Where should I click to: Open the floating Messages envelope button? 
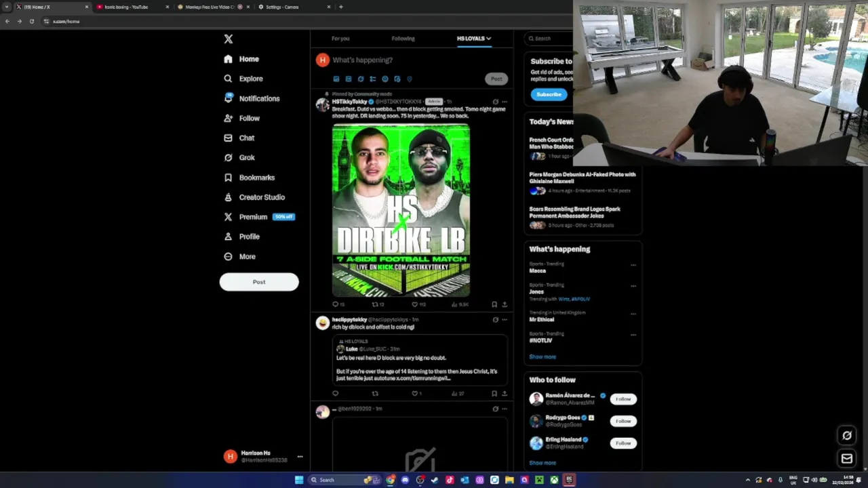click(x=847, y=459)
